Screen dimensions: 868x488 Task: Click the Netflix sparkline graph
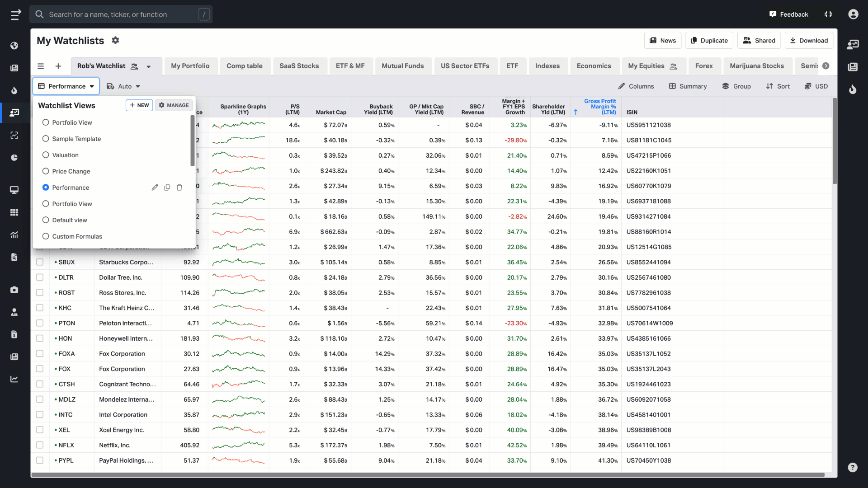(x=239, y=445)
